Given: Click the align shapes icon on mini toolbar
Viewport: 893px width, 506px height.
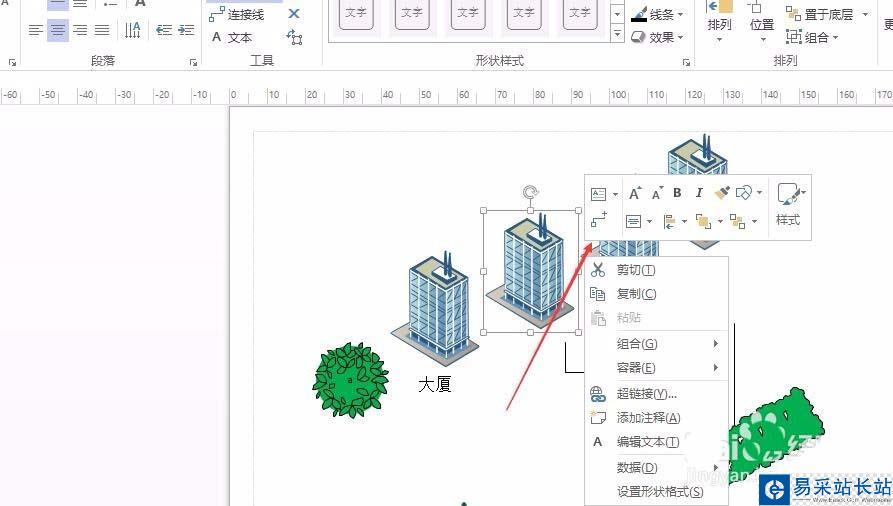Looking at the screenshot, I should click(670, 221).
